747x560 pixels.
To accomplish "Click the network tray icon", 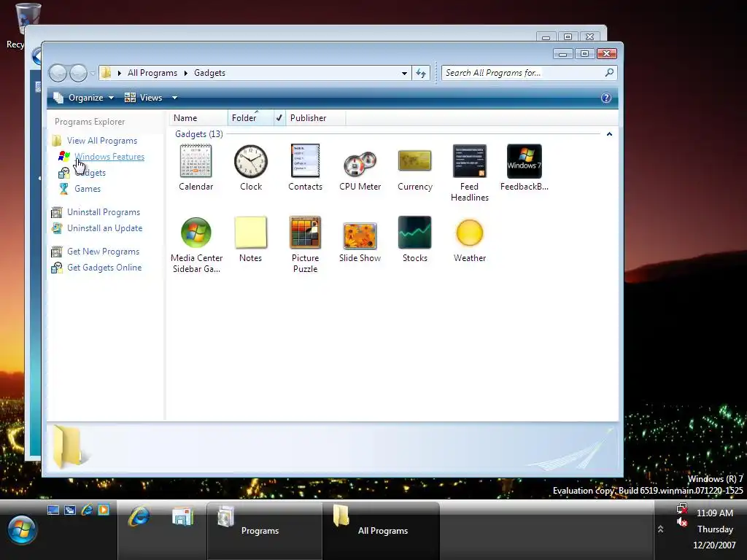I will (x=682, y=508).
